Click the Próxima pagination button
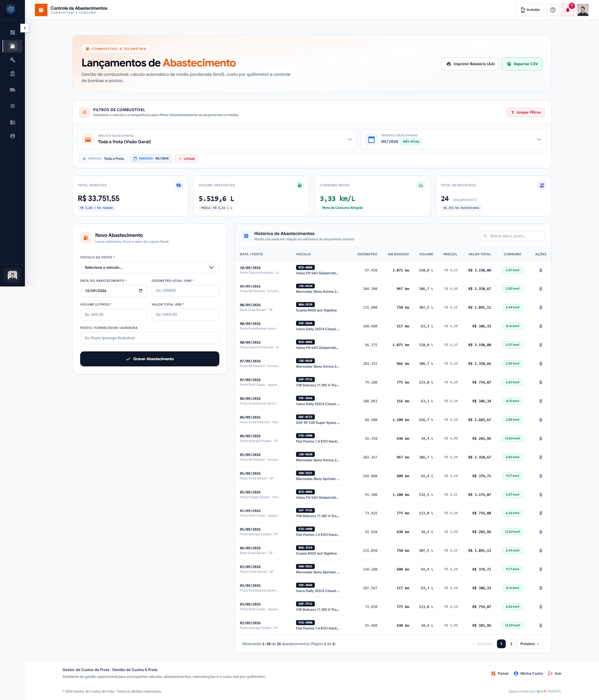This screenshot has width=599, height=700. (x=530, y=644)
